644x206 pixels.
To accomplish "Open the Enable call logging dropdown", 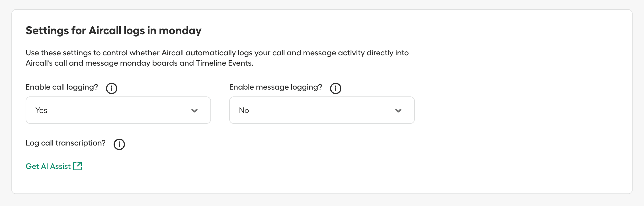I will (118, 110).
